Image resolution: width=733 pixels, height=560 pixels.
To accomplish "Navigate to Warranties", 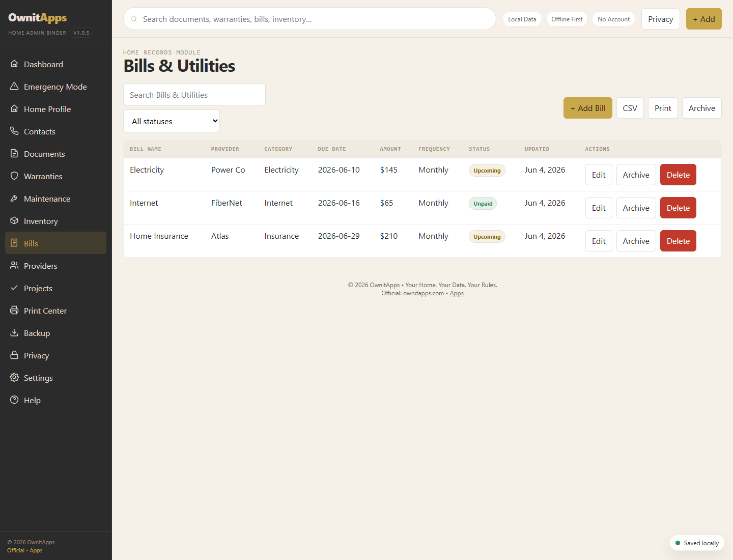I will point(55,176).
